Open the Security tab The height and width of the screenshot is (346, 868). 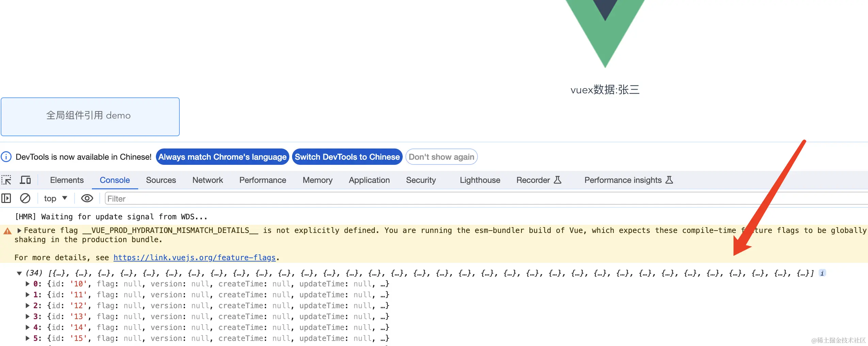421,180
